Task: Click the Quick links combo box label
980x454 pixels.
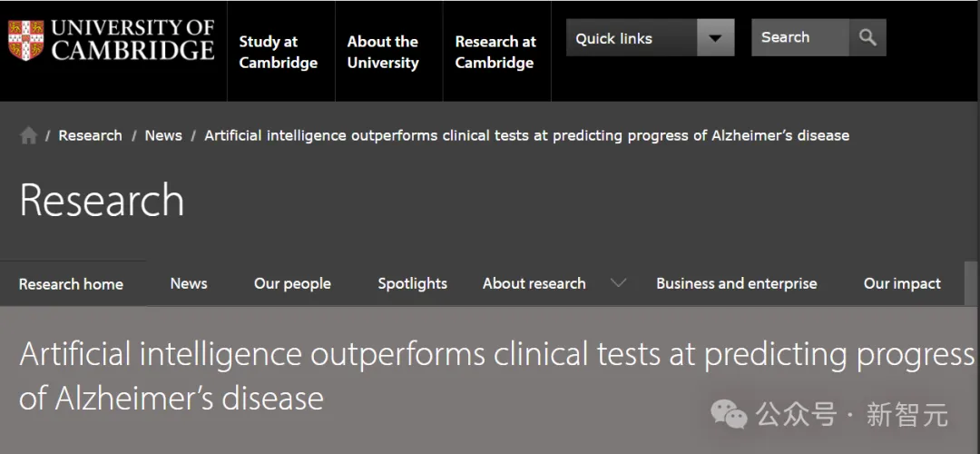Action: pos(613,38)
